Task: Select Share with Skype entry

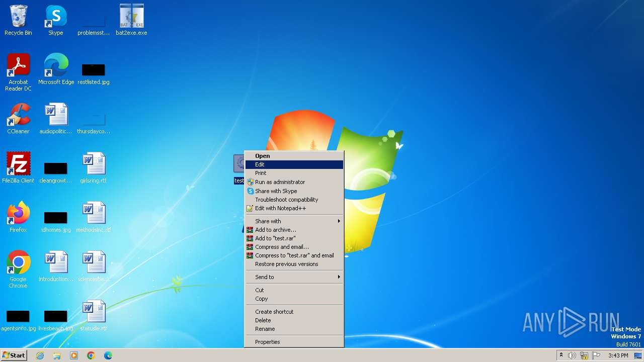Action: 294,191
